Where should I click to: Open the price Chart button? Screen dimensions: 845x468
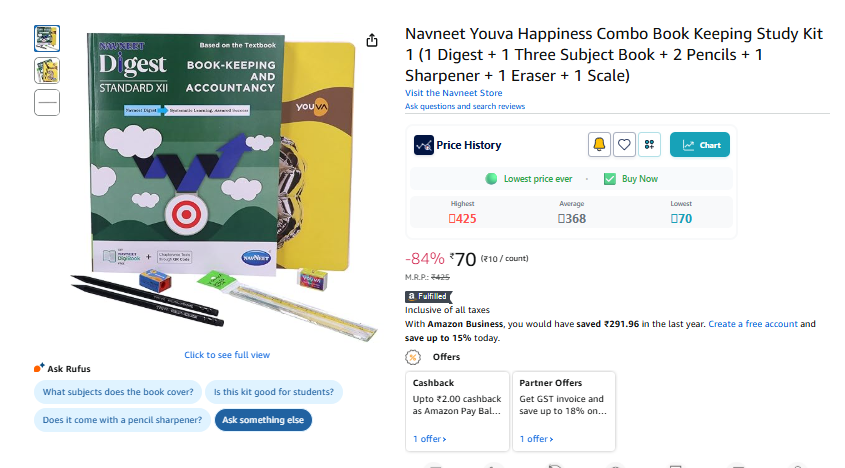coord(700,145)
